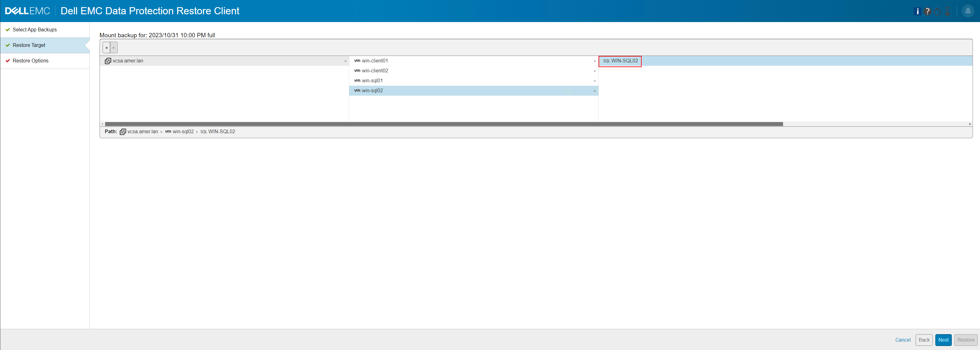
Task: Click the information icon in header
Action: pyautogui.click(x=917, y=11)
